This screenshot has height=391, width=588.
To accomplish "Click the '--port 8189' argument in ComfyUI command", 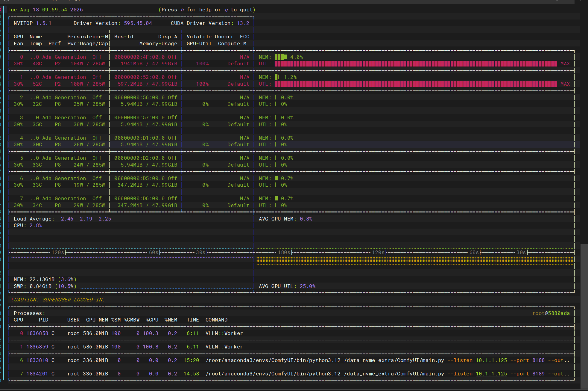I will tap(528, 374).
